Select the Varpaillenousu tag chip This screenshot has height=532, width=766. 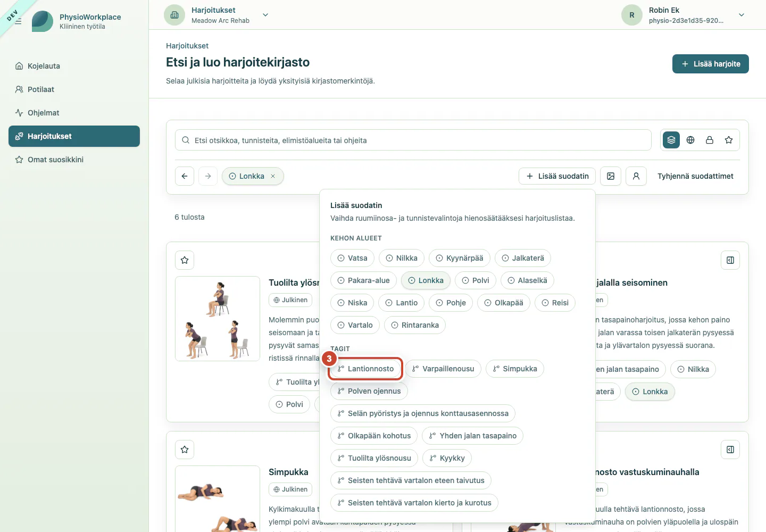point(443,369)
